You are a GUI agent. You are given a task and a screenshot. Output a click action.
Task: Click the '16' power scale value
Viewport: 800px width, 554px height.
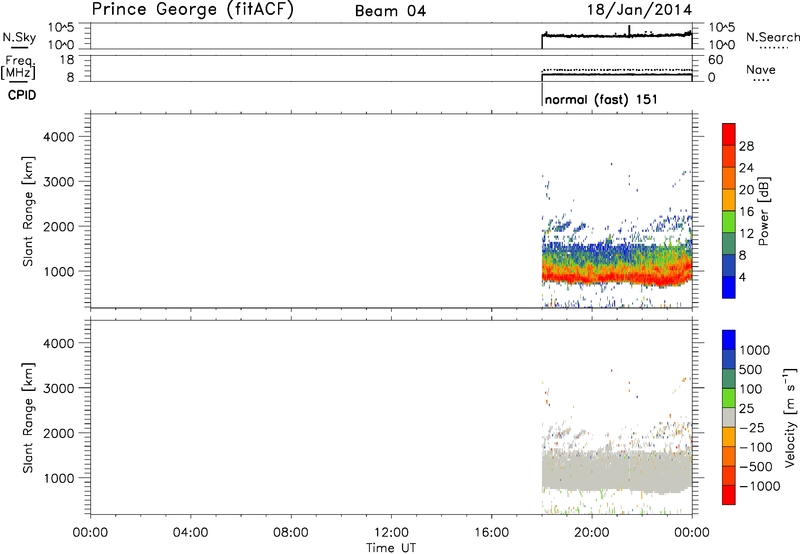(746, 212)
